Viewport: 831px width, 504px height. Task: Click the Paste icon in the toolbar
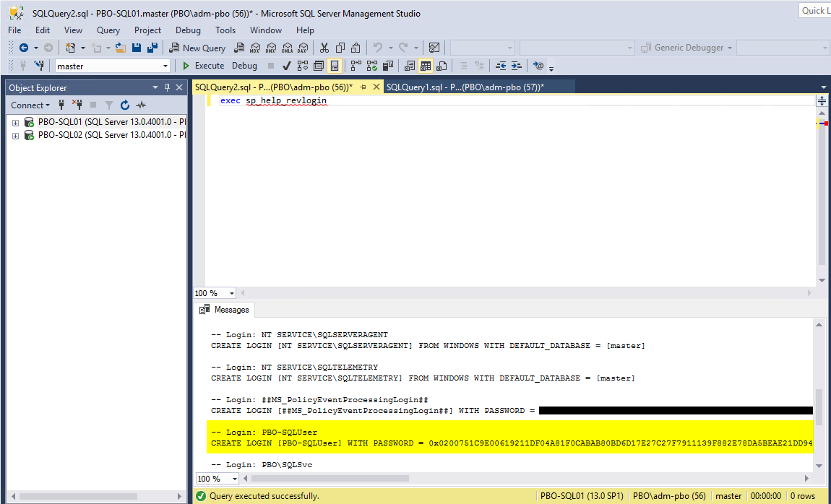pyautogui.click(x=356, y=48)
